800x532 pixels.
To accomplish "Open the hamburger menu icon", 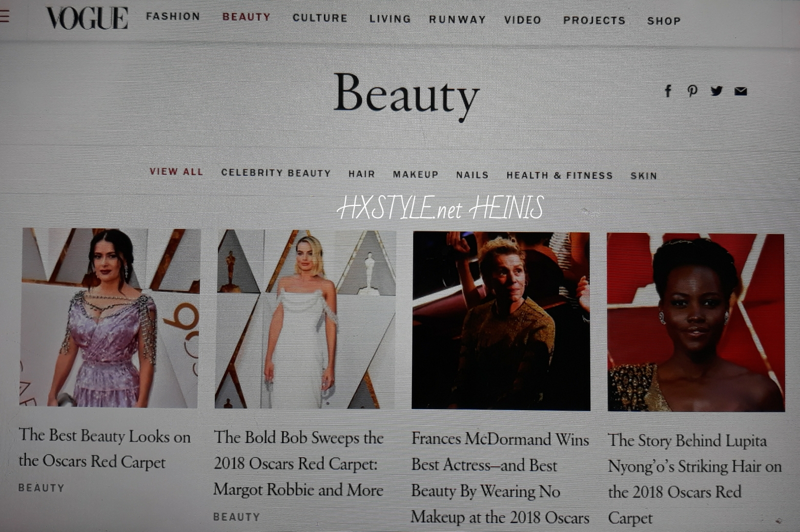I will pyautogui.click(x=5, y=16).
